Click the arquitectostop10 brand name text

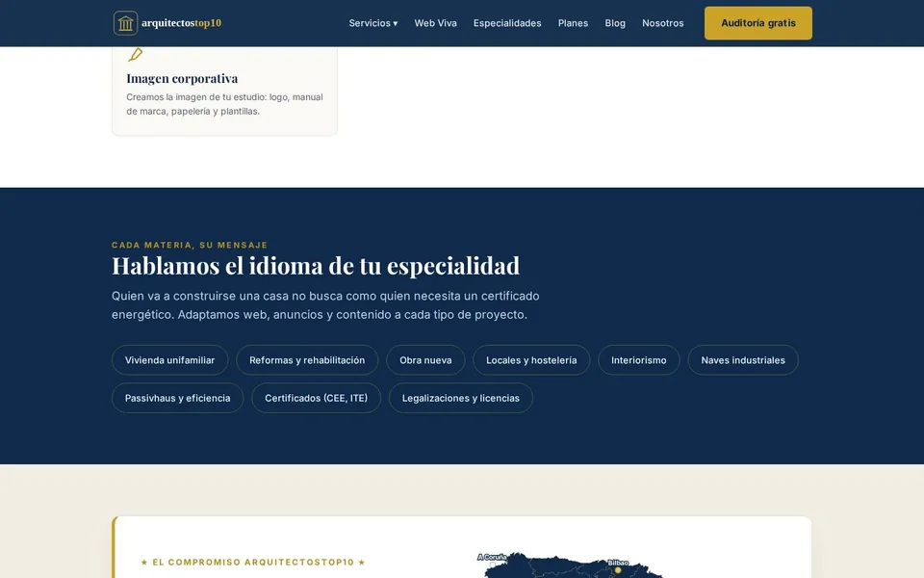click(182, 23)
